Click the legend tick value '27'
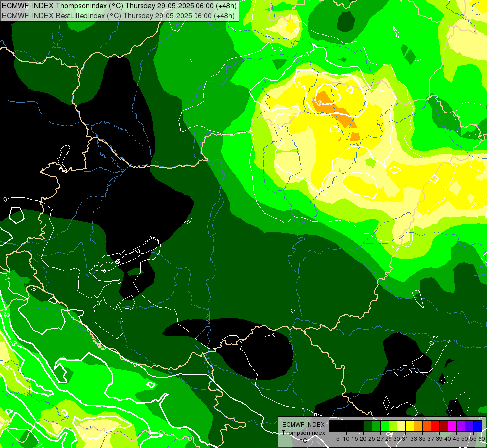The image size is (487, 448). click(380, 439)
